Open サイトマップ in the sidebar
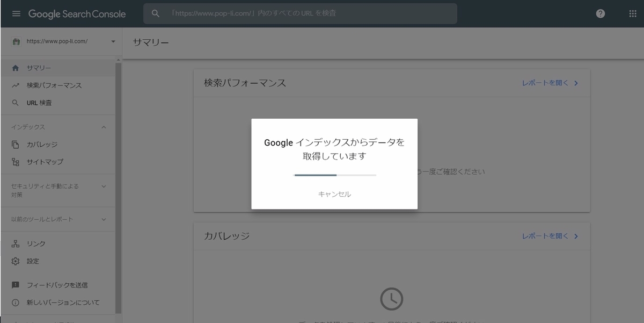The width and height of the screenshot is (644, 323). coord(57,162)
